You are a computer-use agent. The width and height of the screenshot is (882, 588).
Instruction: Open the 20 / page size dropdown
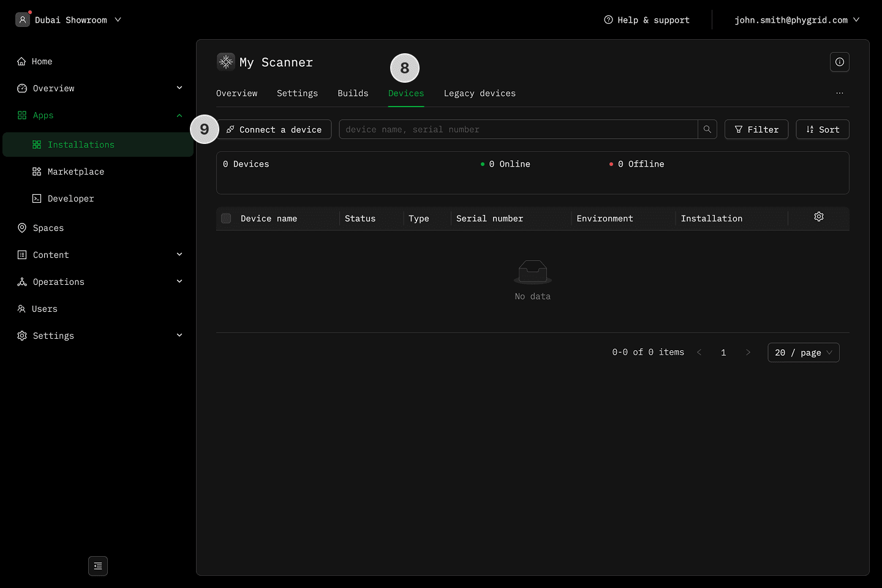coord(803,353)
